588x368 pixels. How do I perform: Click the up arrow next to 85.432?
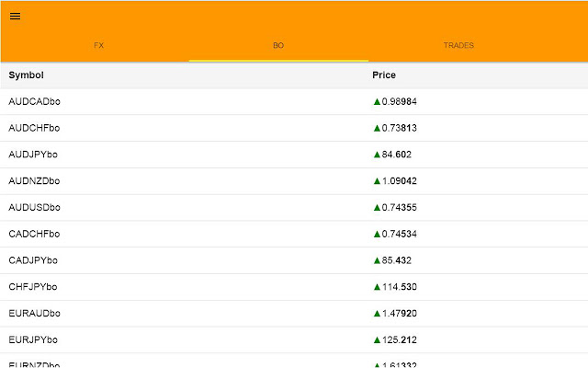(x=377, y=260)
